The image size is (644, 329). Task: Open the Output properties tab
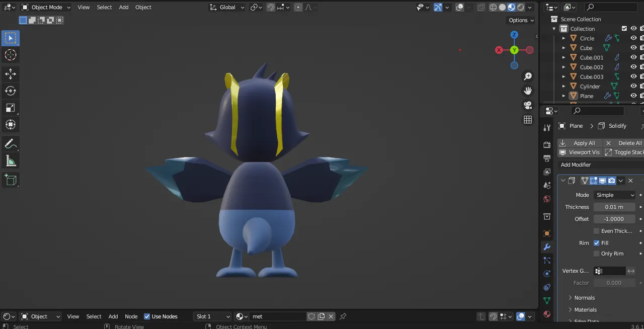coord(547,158)
